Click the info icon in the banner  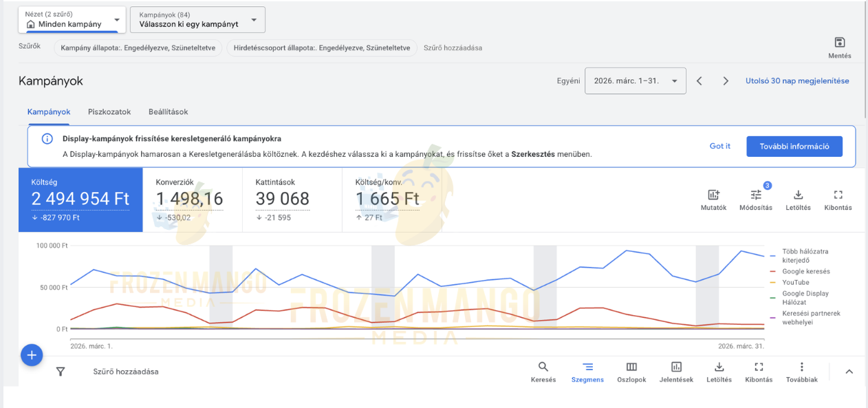(47, 138)
